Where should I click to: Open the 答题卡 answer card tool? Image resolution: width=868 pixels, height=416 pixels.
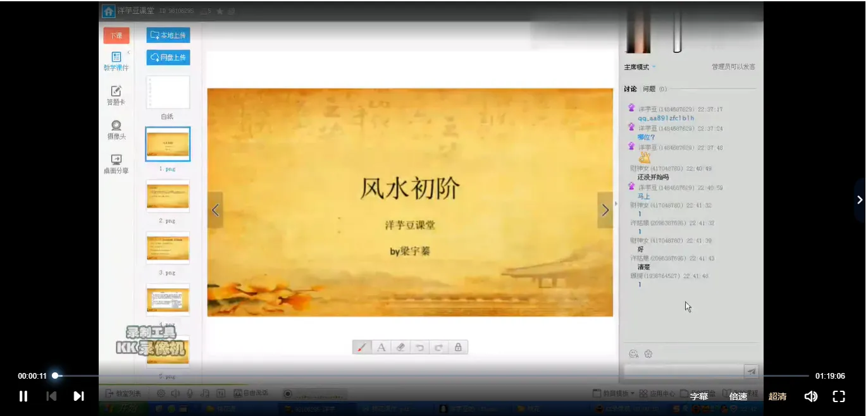(116, 95)
